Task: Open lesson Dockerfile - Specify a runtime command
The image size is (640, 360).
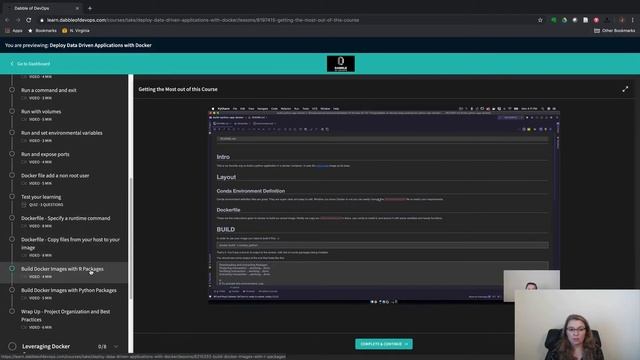Action: click(x=66, y=218)
